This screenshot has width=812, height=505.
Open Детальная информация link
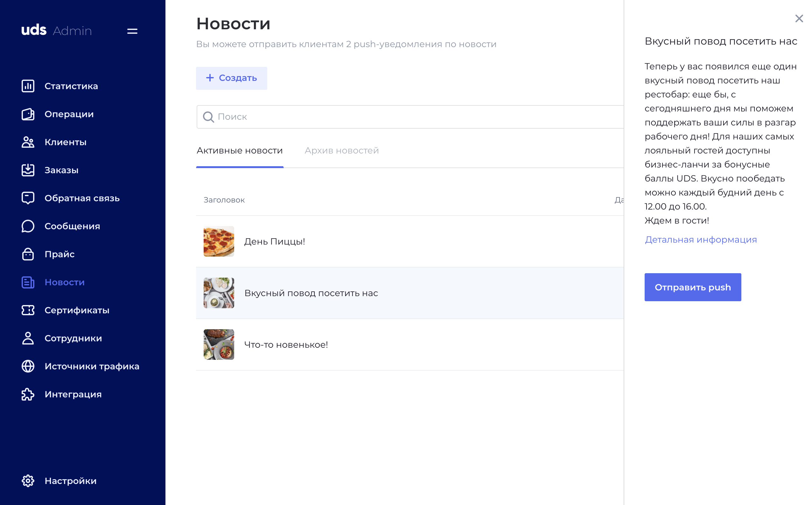coord(701,239)
